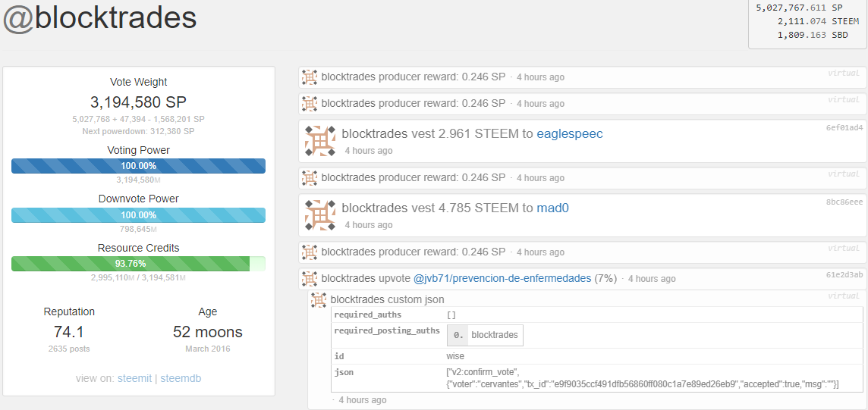Click the virtual tag on the custom json entry
Image resolution: width=868 pixels, height=410 pixels.
click(844, 296)
